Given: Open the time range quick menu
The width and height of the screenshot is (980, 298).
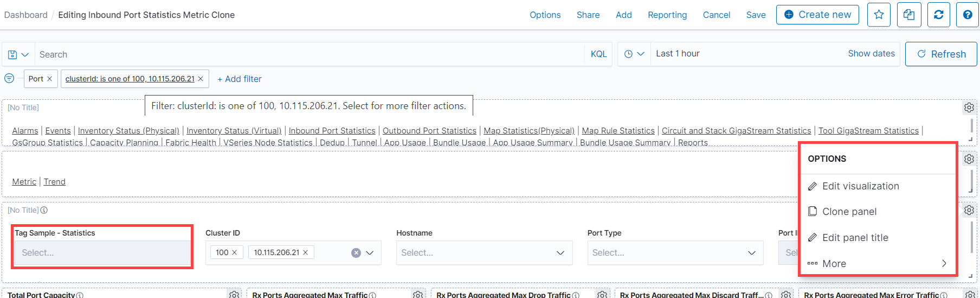Looking at the screenshot, I should (634, 54).
